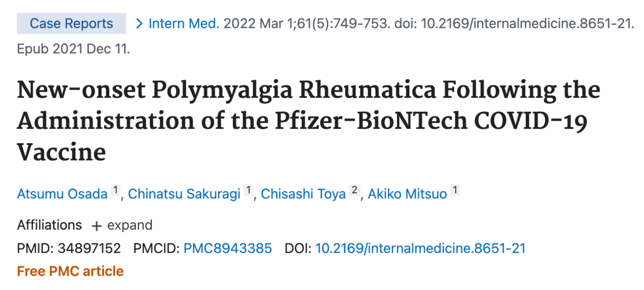The width and height of the screenshot is (644, 290).
Task: Click the Affiliations label
Action: pyautogui.click(x=49, y=225)
